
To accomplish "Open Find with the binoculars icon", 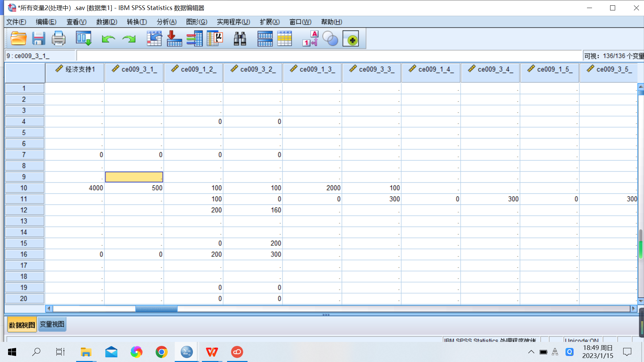I will (240, 39).
